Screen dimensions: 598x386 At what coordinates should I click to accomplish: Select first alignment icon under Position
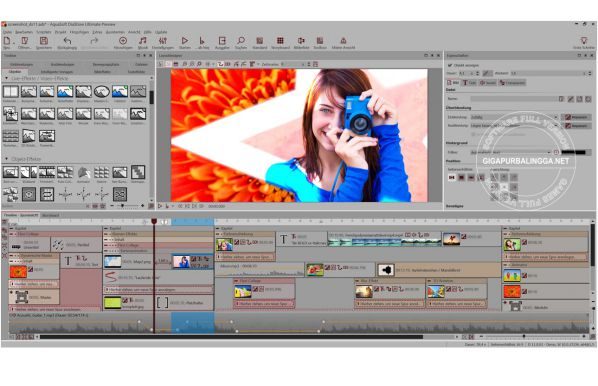point(452,177)
